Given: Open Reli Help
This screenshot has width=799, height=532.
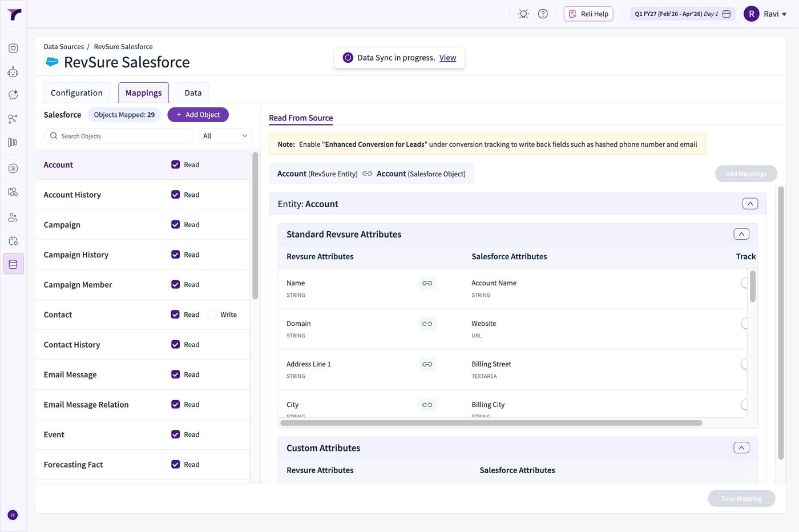Looking at the screenshot, I should tap(588, 14).
